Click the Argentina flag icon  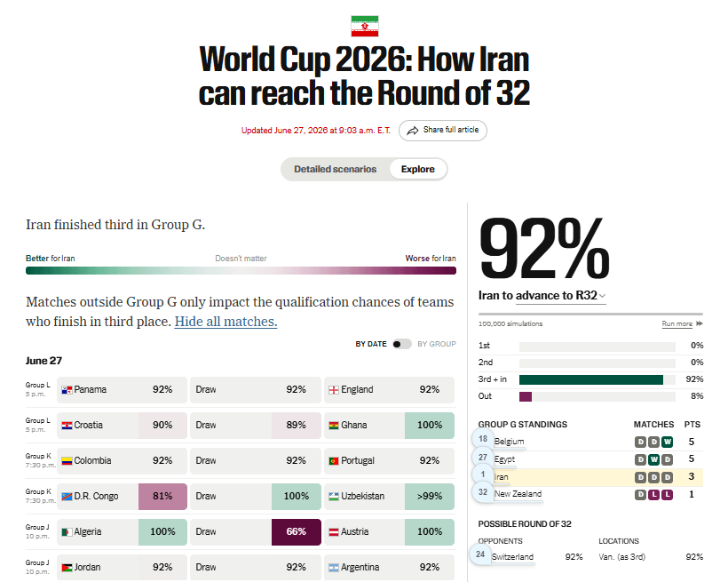tap(334, 568)
